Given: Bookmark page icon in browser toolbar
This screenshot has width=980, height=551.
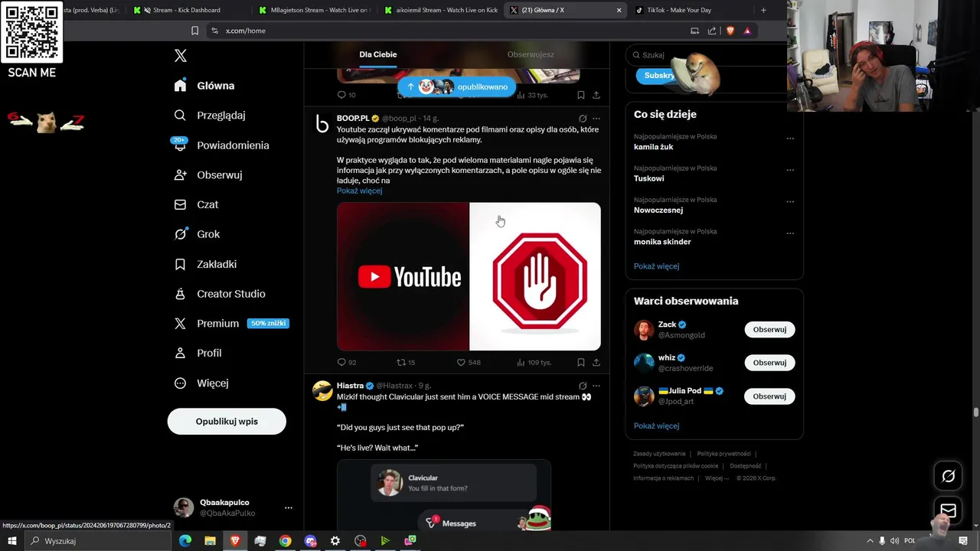Looking at the screenshot, I should (x=194, y=31).
